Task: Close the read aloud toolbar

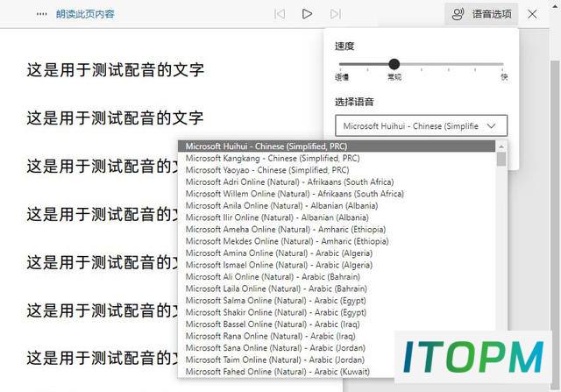Action: coord(532,14)
